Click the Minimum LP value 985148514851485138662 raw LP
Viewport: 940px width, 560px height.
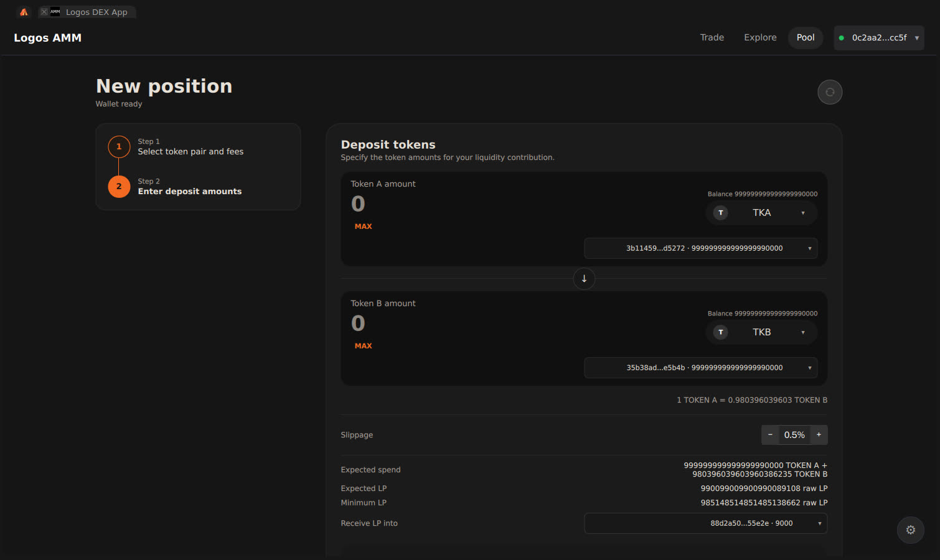point(764,503)
